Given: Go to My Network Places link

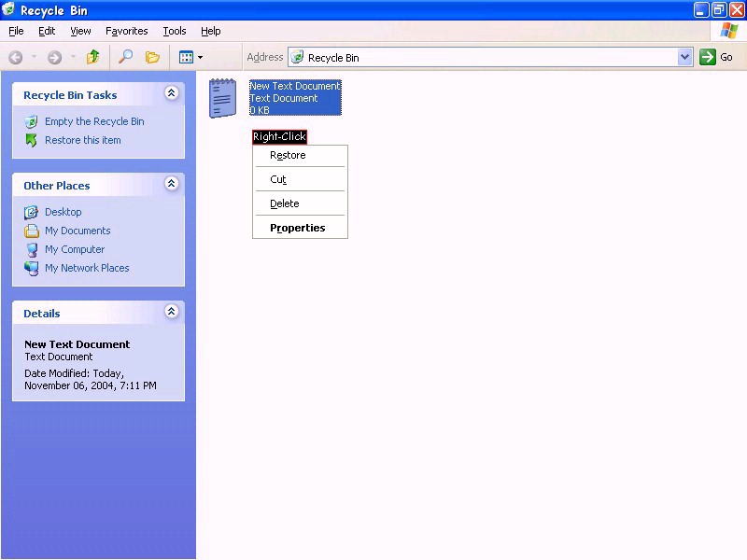Looking at the screenshot, I should [87, 268].
